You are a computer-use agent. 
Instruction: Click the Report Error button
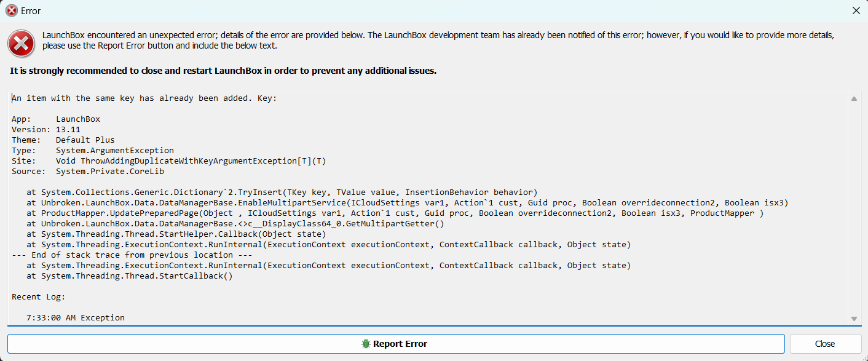(x=396, y=344)
